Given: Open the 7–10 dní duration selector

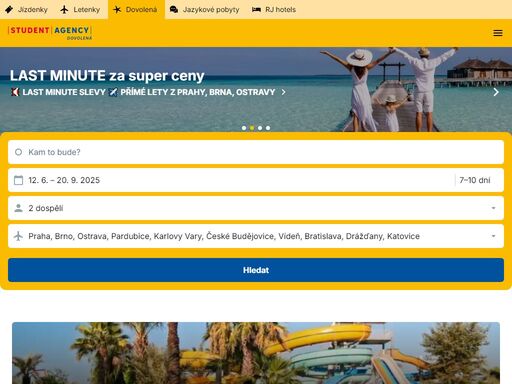Looking at the screenshot, I should [475, 180].
